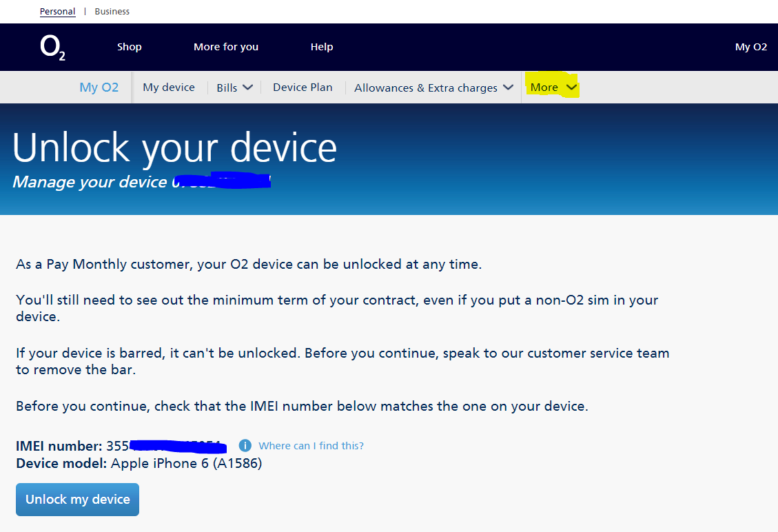
Task: Click the Apple iPhone 6 (A1586) model text
Action: pyautogui.click(x=186, y=463)
